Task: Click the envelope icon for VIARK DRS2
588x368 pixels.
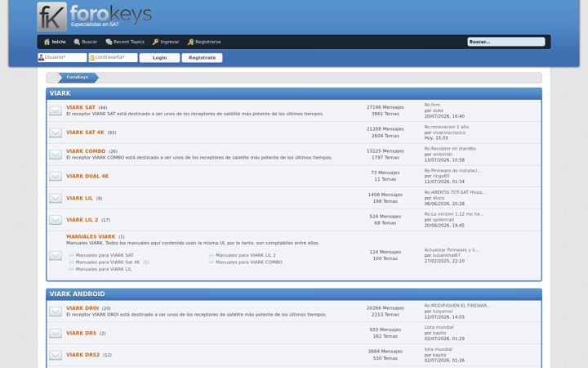Action: (x=56, y=355)
